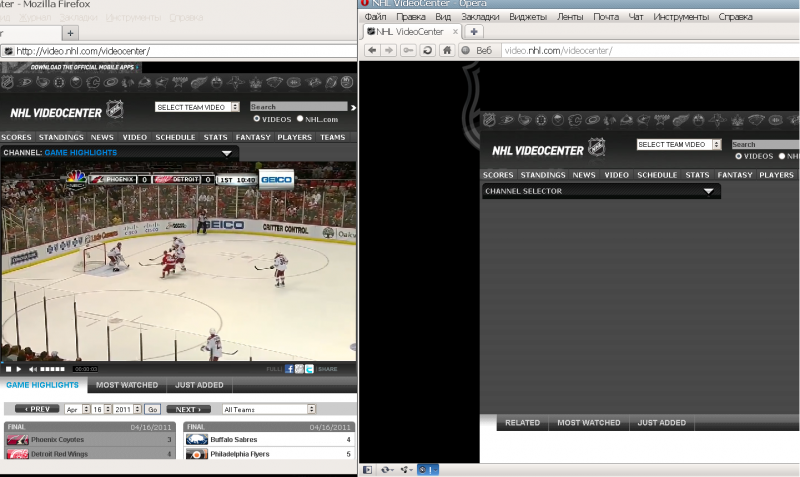Close NHL VideoCenter tab in Opera
Viewport: 800px width, 477px height.
click(x=455, y=32)
